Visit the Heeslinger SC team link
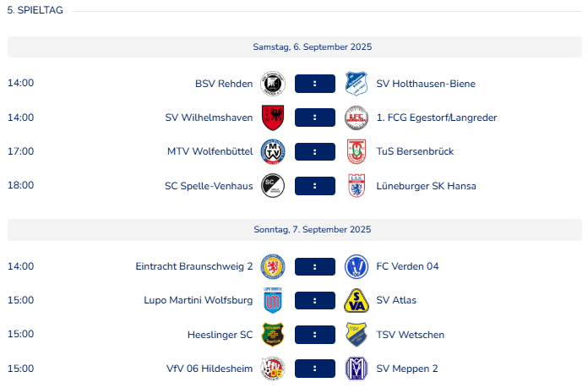This screenshot has height=388, width=588. [x=220, y=335]
